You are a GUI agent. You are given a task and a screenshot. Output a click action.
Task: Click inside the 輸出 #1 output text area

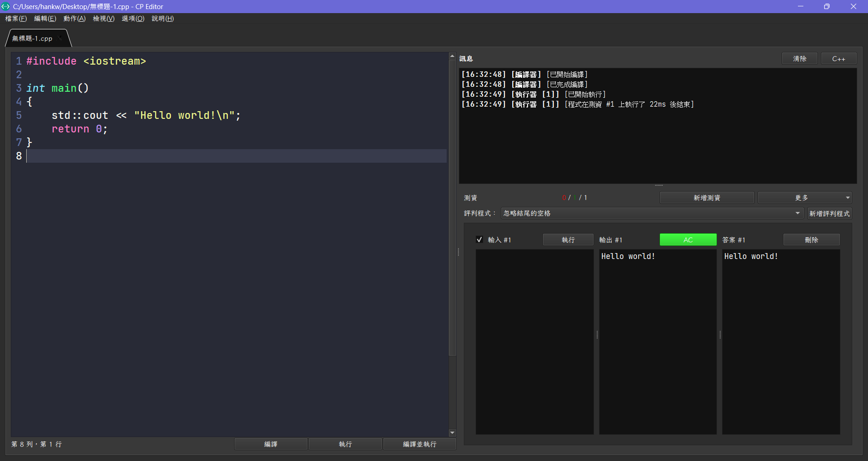[658, 342]
